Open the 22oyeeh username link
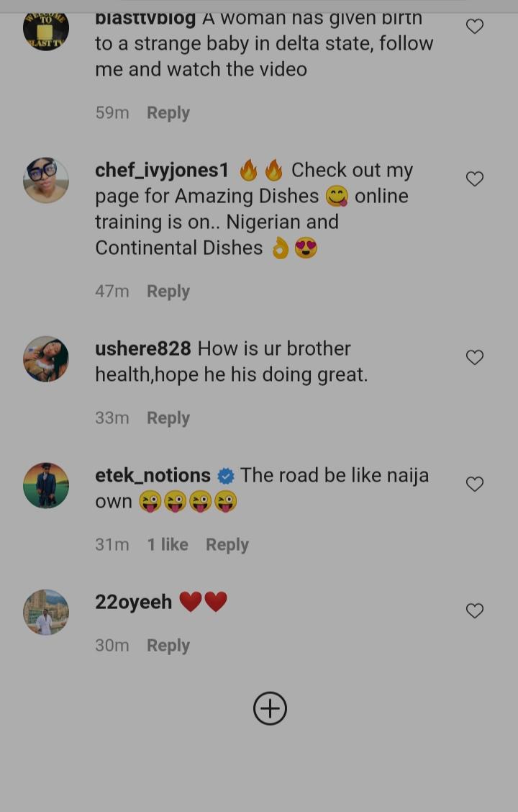The width and height of the screenshot is (518, 812). pos(133,603)
